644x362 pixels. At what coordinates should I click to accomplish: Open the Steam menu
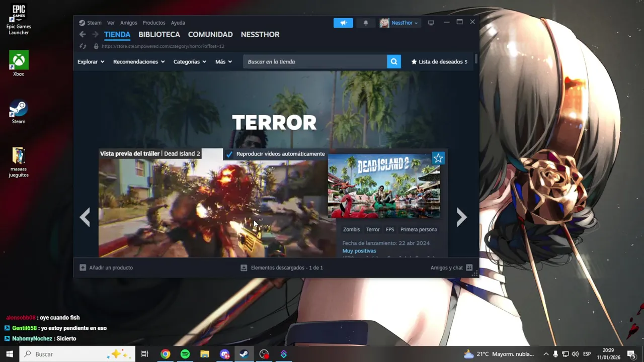90,23
